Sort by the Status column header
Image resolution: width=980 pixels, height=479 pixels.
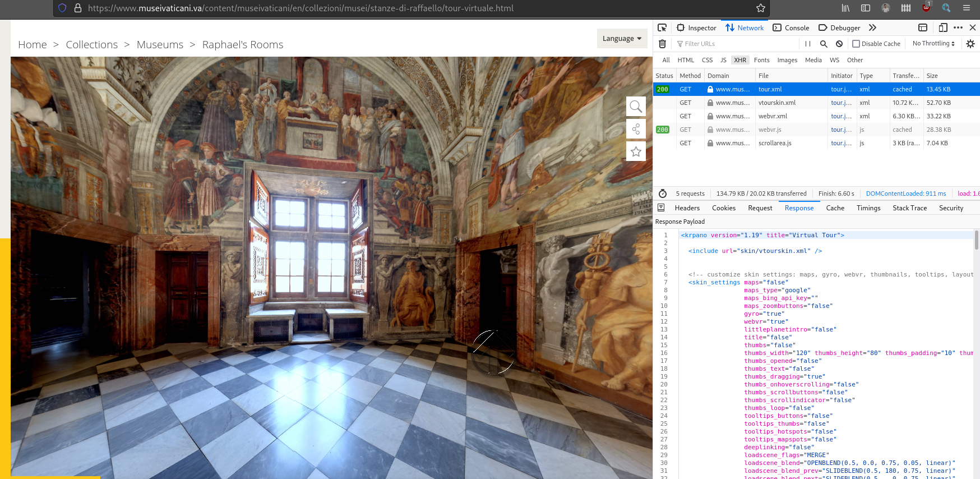(x=664, y=76)
